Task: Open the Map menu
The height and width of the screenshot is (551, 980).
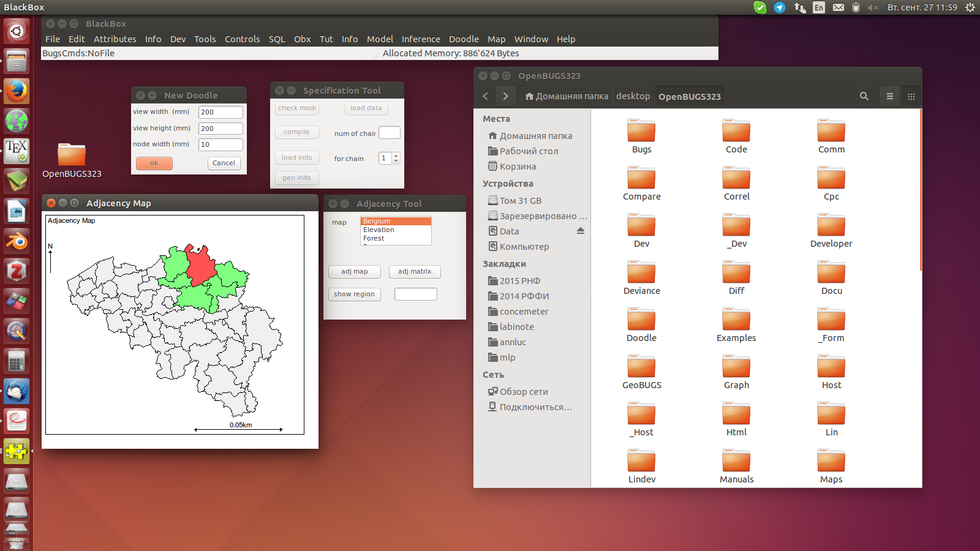Action: [x=496, y=39]
